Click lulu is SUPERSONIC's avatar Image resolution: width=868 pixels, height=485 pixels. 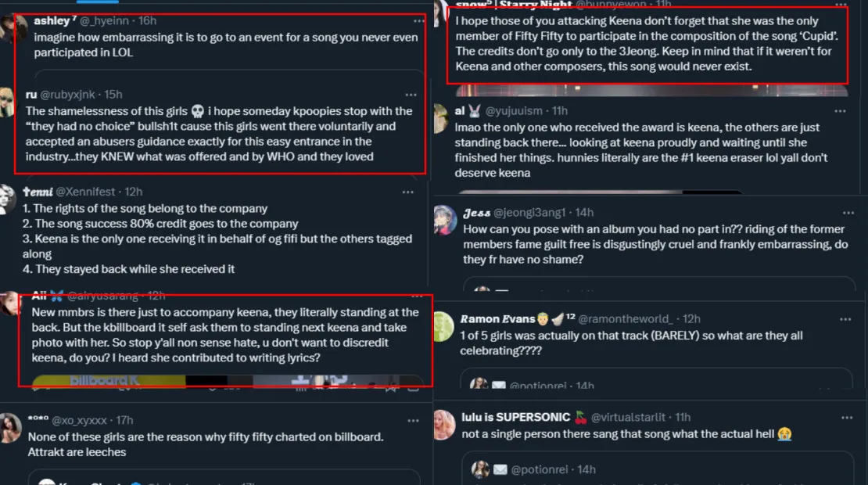443,424
